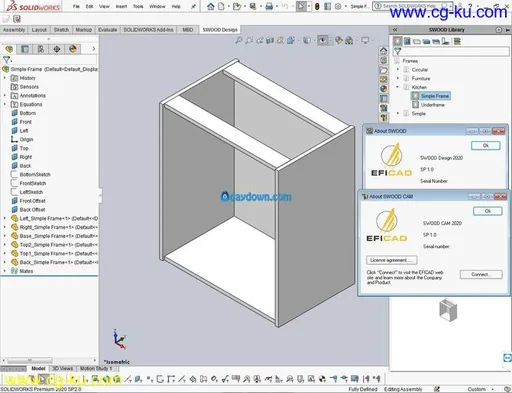Viewport: 512px width, 393px height.
Task: Expand the History node in the feature tree
Action: (x=5, y=78)
